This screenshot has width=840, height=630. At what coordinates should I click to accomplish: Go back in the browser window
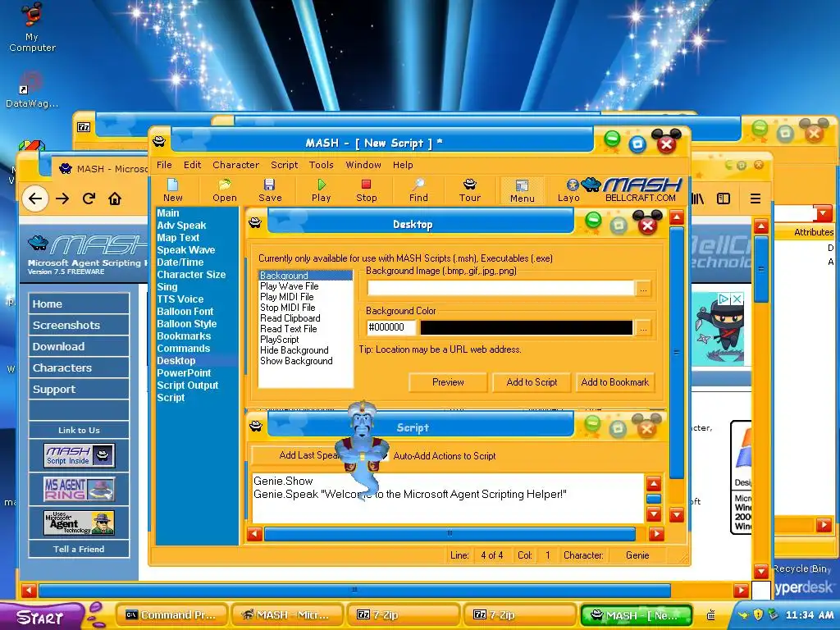point(35,199)
